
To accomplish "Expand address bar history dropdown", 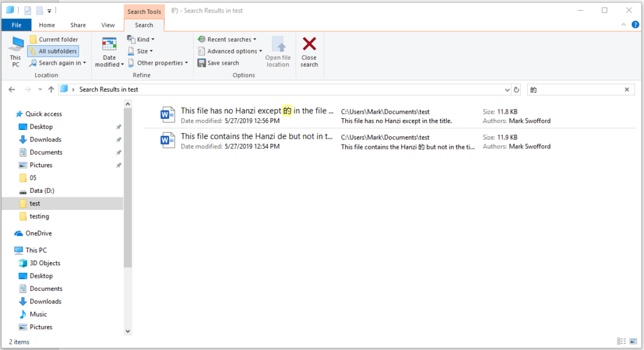I will [507, 90].
